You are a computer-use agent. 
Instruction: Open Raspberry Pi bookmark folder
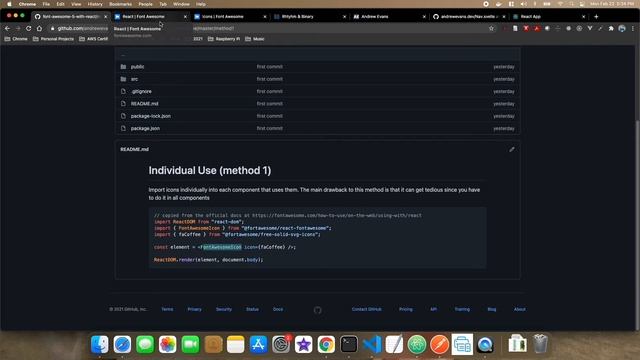tap(224, 39)
